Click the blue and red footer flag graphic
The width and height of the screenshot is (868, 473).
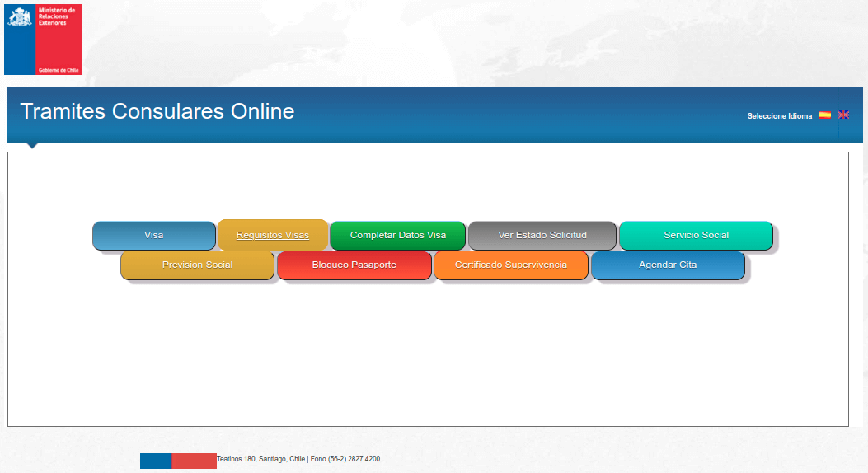tap(178, 461)
